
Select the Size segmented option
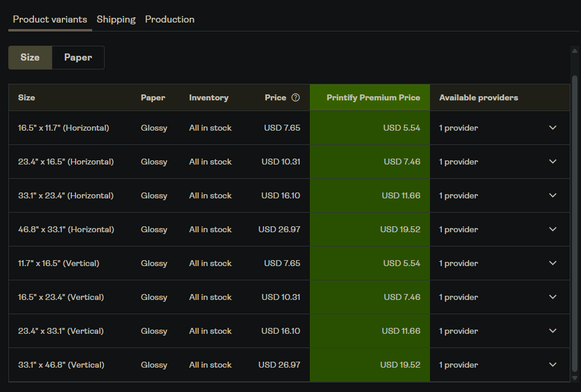click(30, 58)
